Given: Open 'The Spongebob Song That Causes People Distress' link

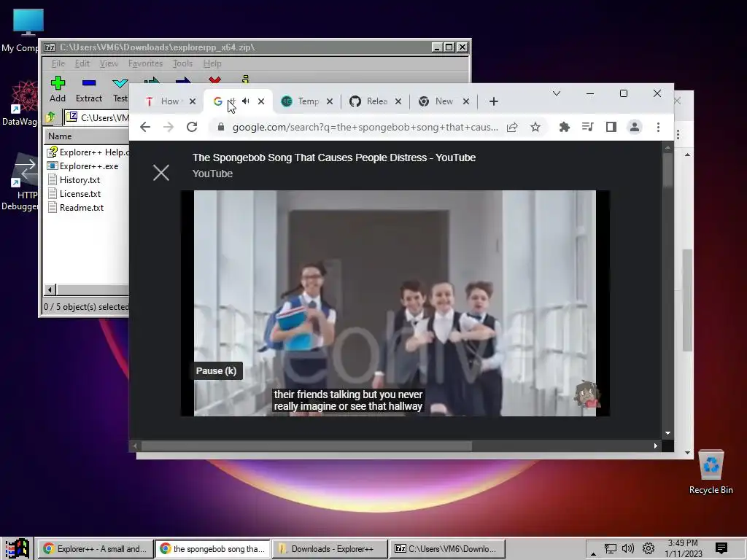Looking at the screenshot, I should [334, 157].
